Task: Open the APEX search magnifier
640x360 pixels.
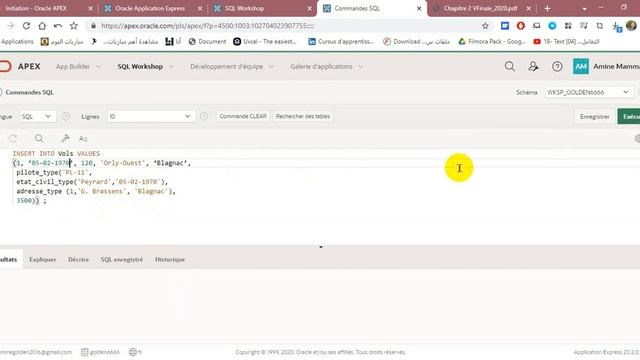Action: tap(509, 67)
